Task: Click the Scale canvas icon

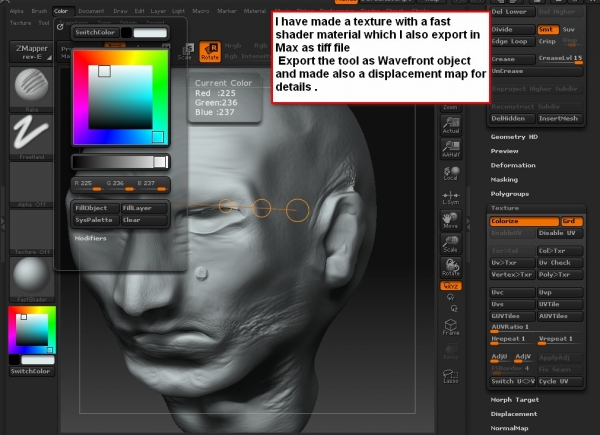Action: pos(451,244)
